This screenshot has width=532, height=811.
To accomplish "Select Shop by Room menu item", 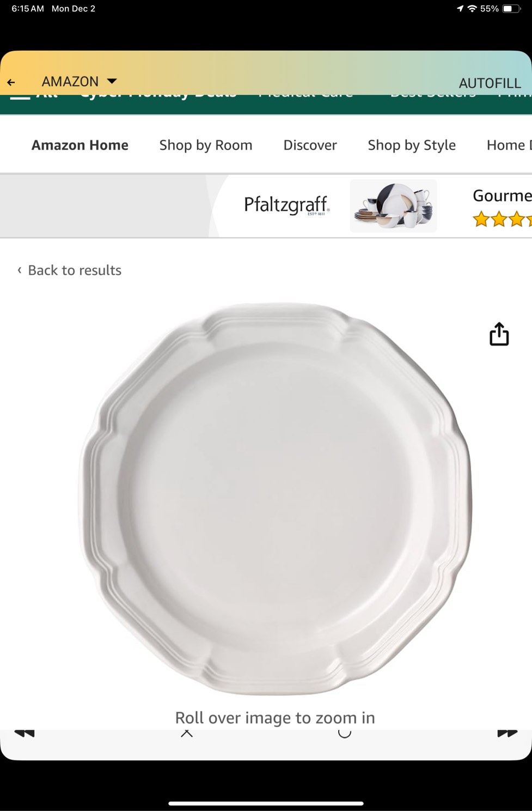I will click(206, 145).
